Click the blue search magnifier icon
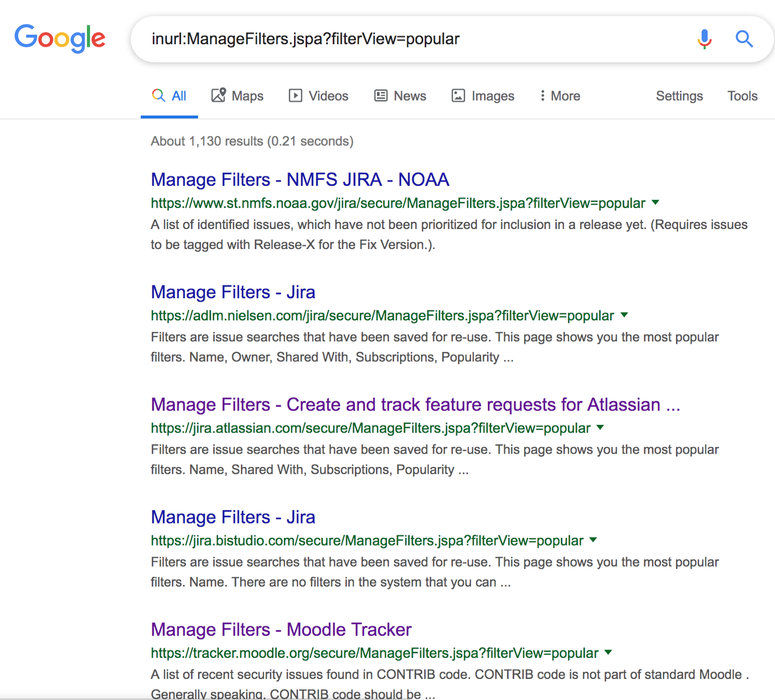775x700 pixels. (x=744, y=39)
